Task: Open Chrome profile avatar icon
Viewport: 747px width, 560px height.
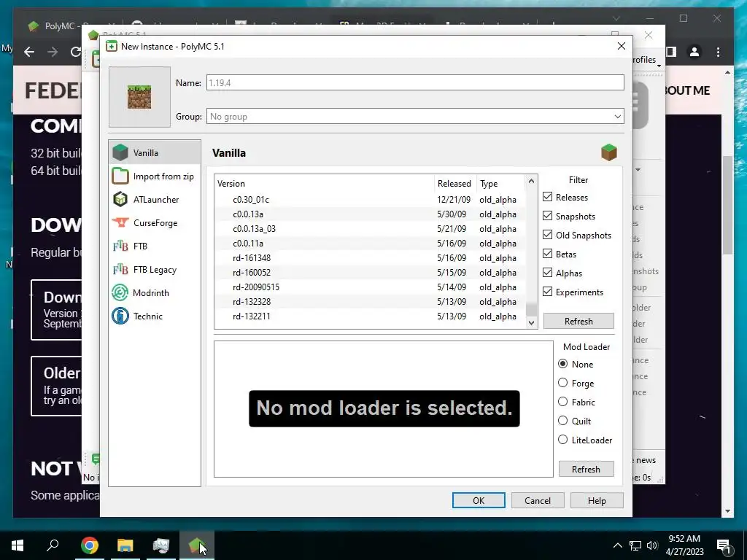Action: [694, 52]
